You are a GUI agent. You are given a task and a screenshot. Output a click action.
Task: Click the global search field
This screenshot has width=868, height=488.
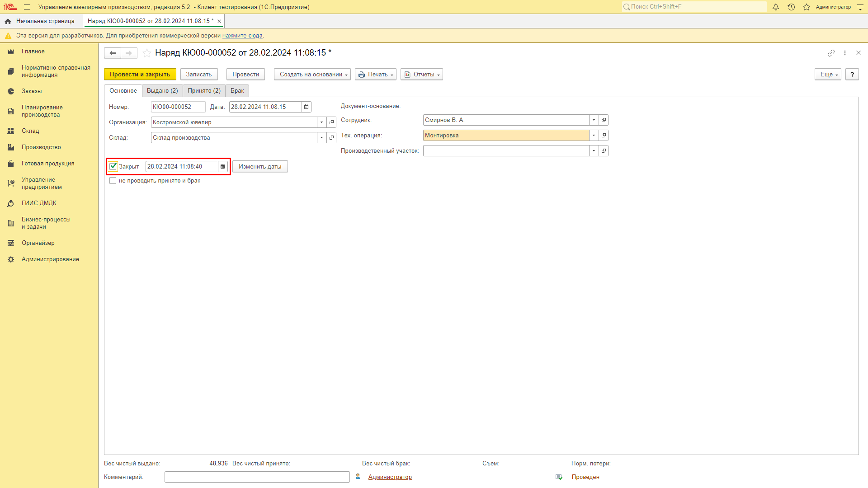coord(694,7)
